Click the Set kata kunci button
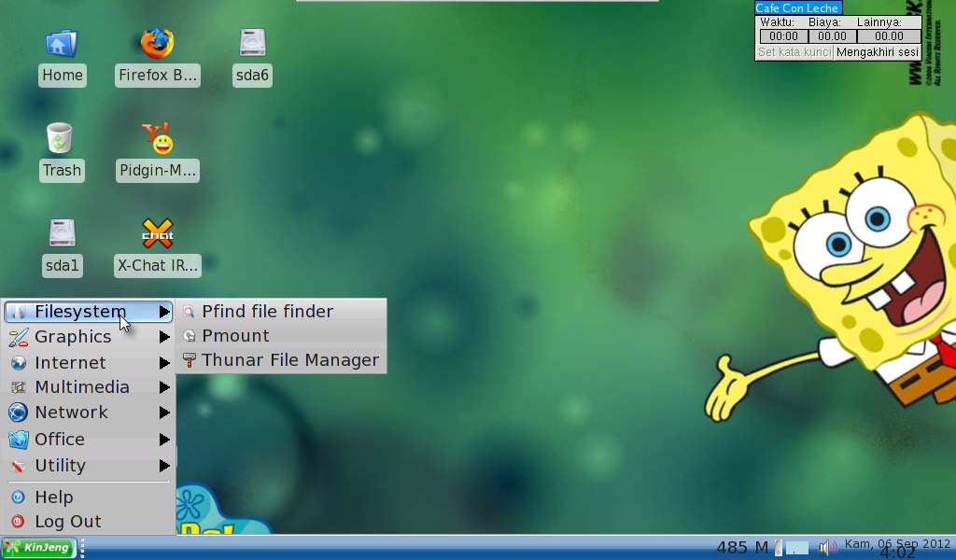The image size is (956, 560). [x=794, y=52]
